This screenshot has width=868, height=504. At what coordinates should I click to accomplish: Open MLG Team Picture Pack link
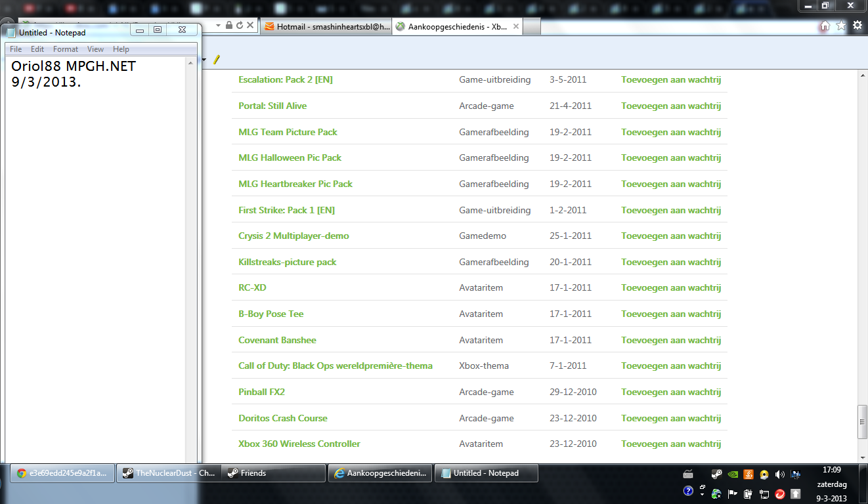pos(288,132)
